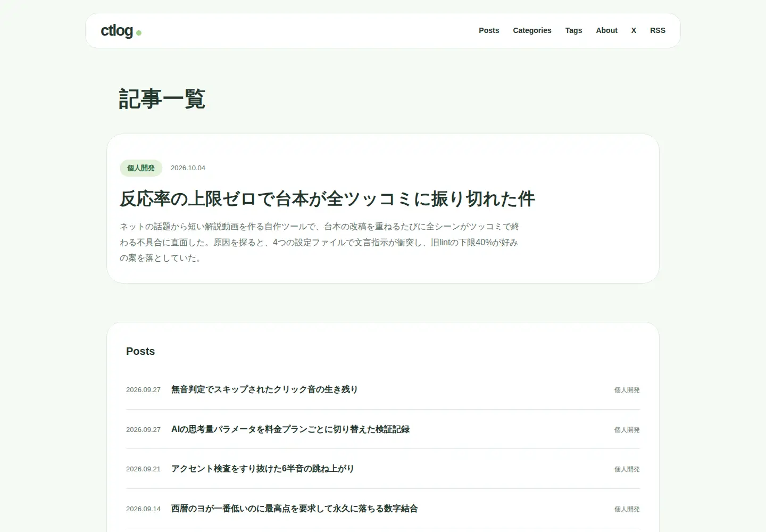The height and width of the screenshot is (532, 766).
Task: Click 個人開発 category on the アクセント検査 row
Action: pos(627,469)
